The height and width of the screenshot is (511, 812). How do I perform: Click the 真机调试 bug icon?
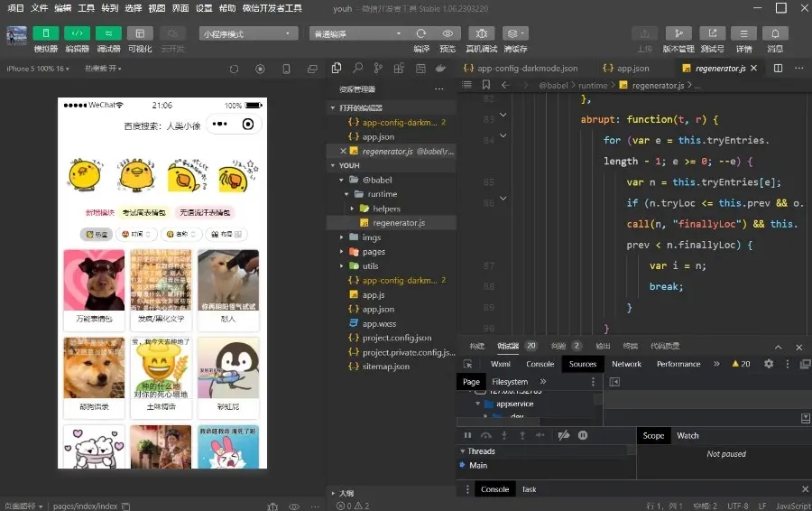coord(481,33)
